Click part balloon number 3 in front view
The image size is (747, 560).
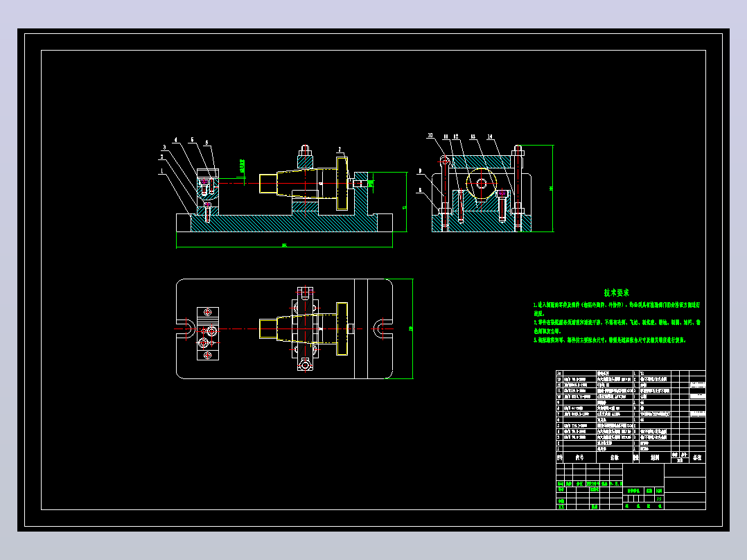(x=165, y=147)
